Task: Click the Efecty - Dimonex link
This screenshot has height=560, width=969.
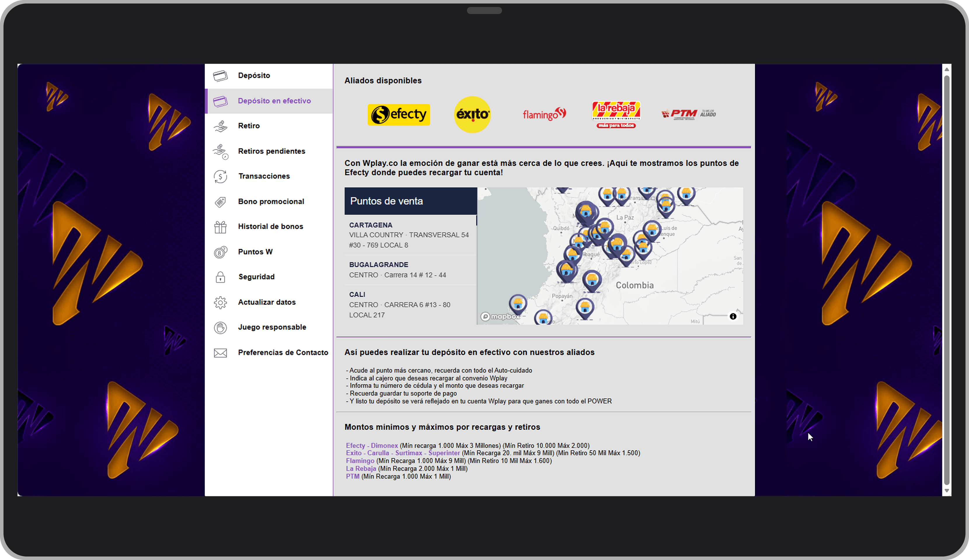Action: (x=372, y=446)
